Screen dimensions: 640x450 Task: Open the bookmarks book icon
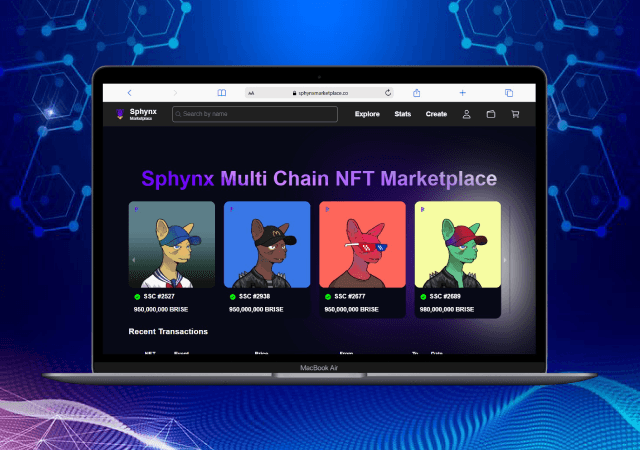point(222,93)
